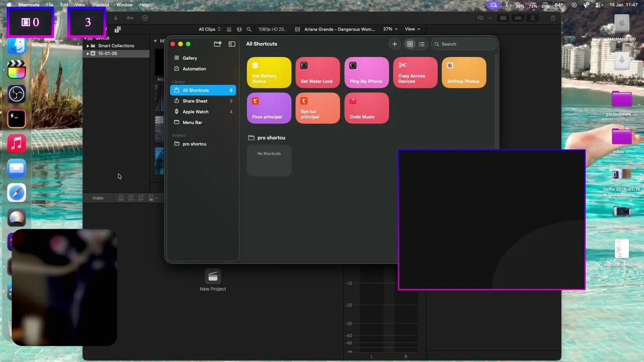Run the Copy Across Devices shortcut
Viewport: 644px width, 362px height.
(x=416, y=73)
